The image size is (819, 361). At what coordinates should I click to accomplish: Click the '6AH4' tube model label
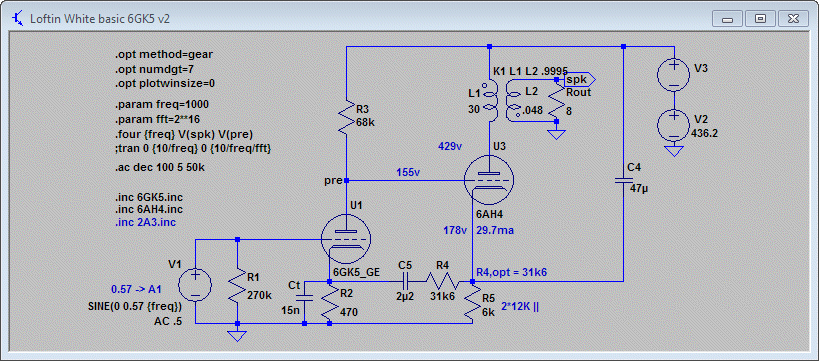488,214
